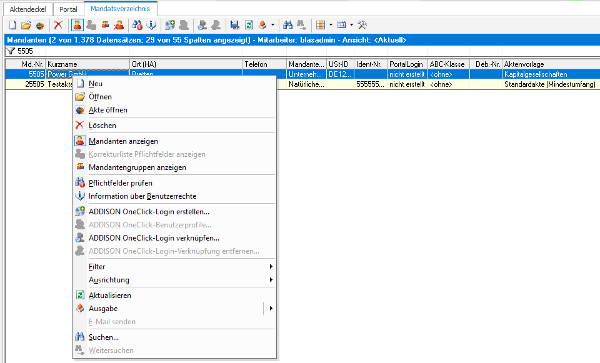Choose Suchen... in the context menu
The width and height of the screenshot is (600, 363).
coord(174,337)
